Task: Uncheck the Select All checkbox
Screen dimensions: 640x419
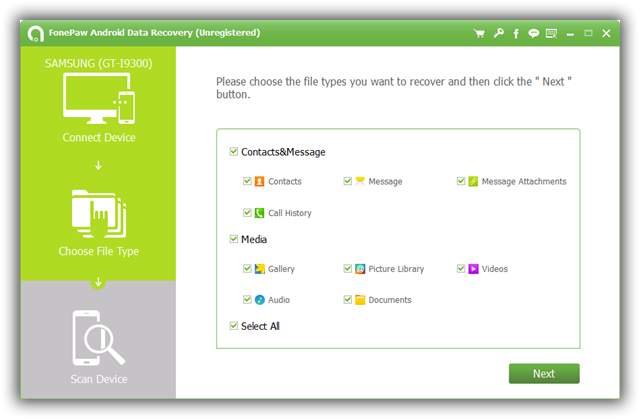Action: click(x=233, y=326)
